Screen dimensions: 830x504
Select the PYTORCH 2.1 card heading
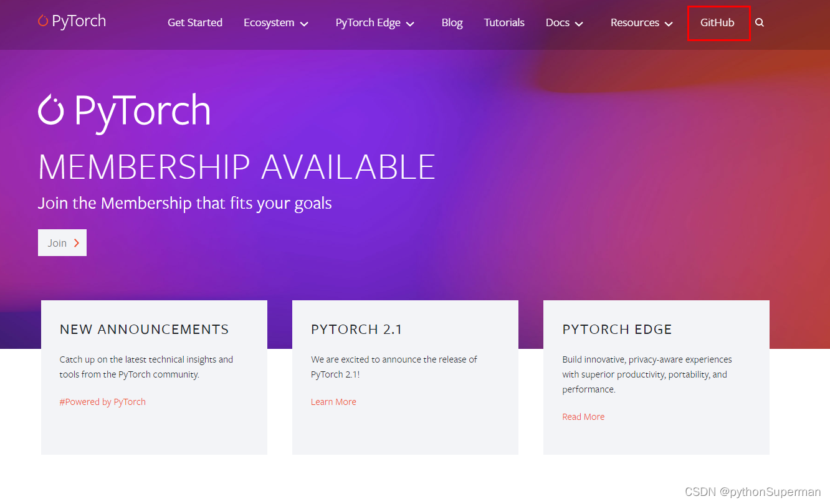(x=356, y=329)
